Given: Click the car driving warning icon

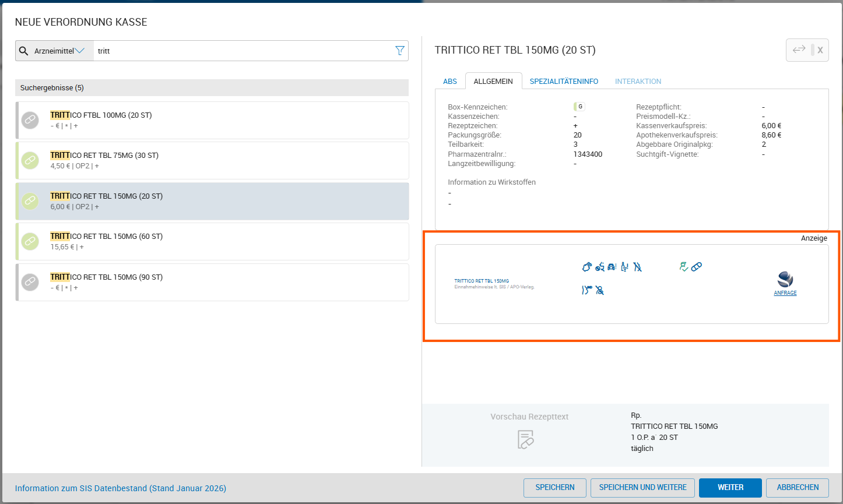Looking at the screenshot, I should click(612, 267).
